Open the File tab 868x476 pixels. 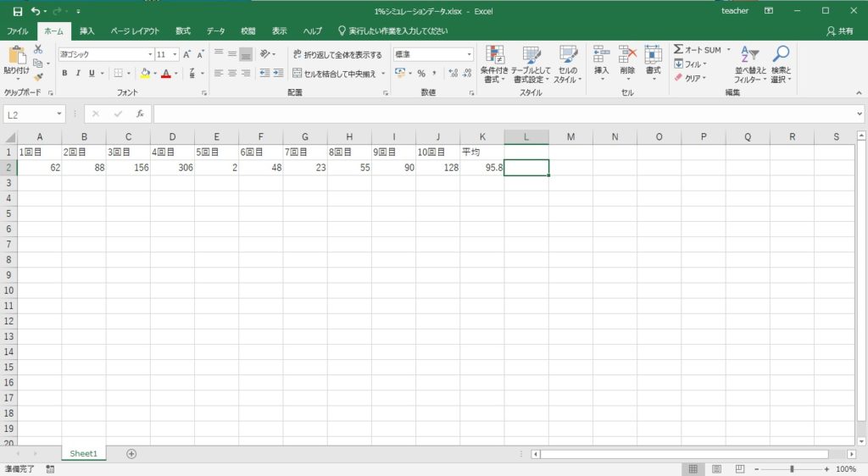(x=18, y=31)
